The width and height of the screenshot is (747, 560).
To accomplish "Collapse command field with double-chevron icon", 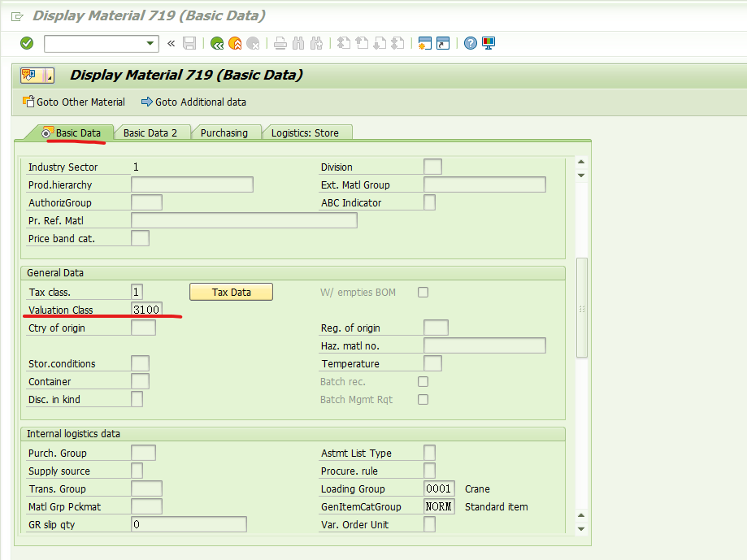I will coord(171,43).
